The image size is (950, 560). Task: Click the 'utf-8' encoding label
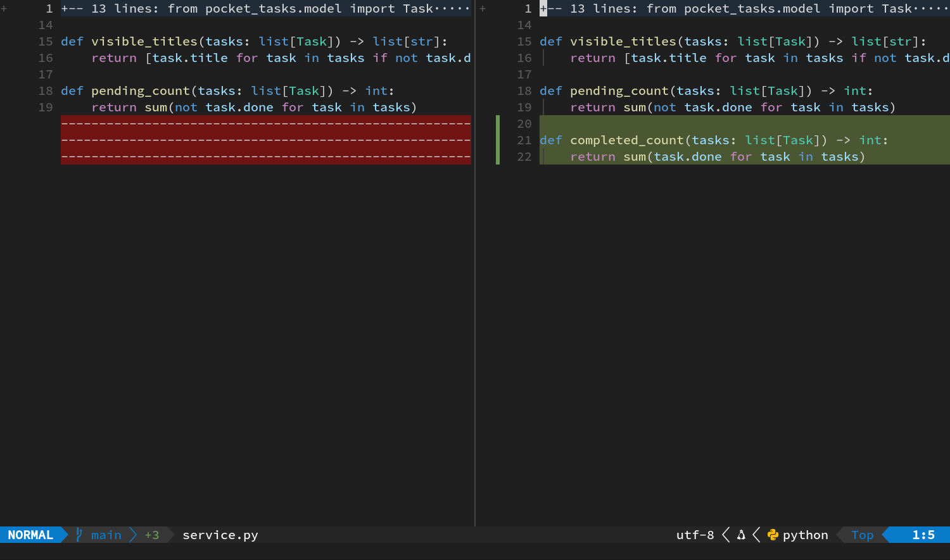click(x=695, y=535)
